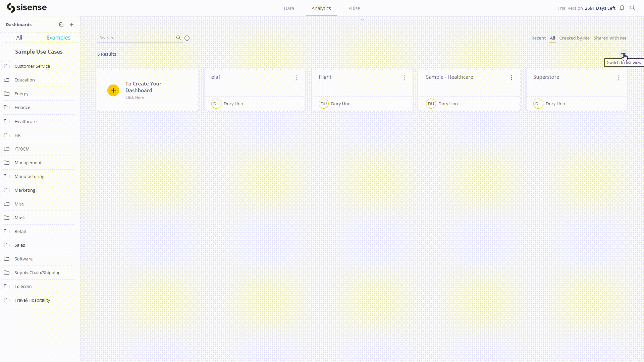Open the Marketing folder
The height and width of the screenshot is (362, 644).
coord(39,190)
